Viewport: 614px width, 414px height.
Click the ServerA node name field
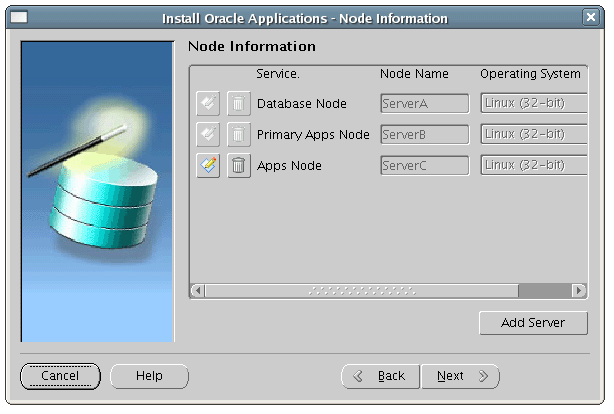424,103
